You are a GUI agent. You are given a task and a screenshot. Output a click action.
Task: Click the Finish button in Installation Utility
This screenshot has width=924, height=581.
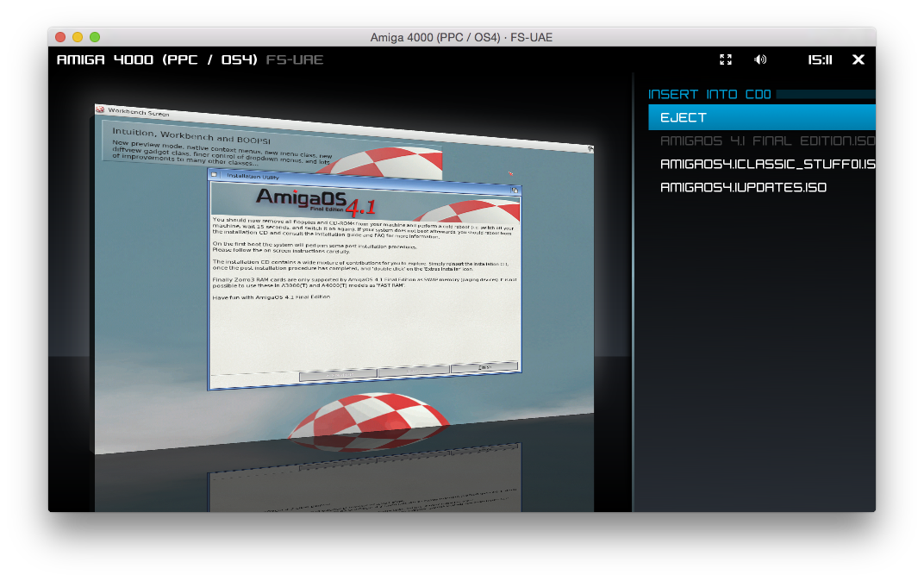[484, 367]
